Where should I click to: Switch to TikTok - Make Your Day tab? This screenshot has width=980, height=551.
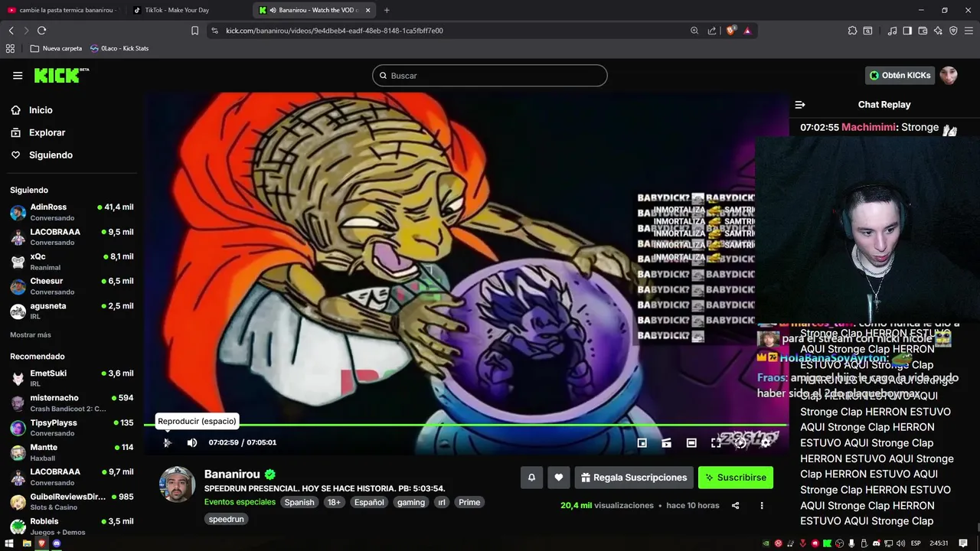click(x=183, y=10)
